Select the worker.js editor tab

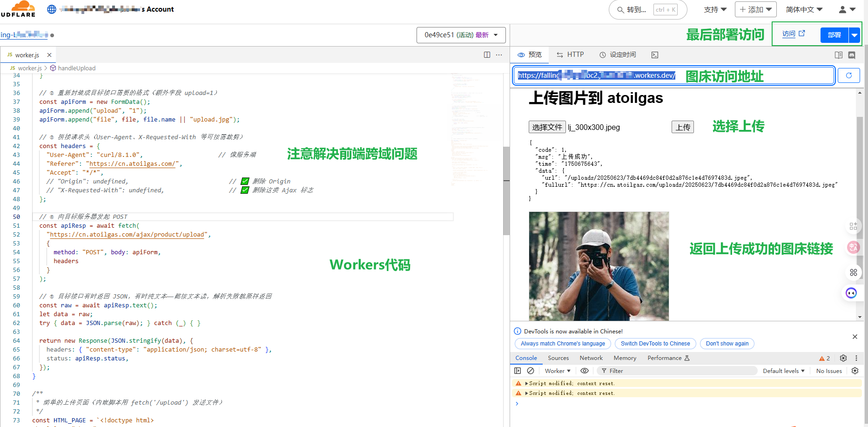(27, 55)
